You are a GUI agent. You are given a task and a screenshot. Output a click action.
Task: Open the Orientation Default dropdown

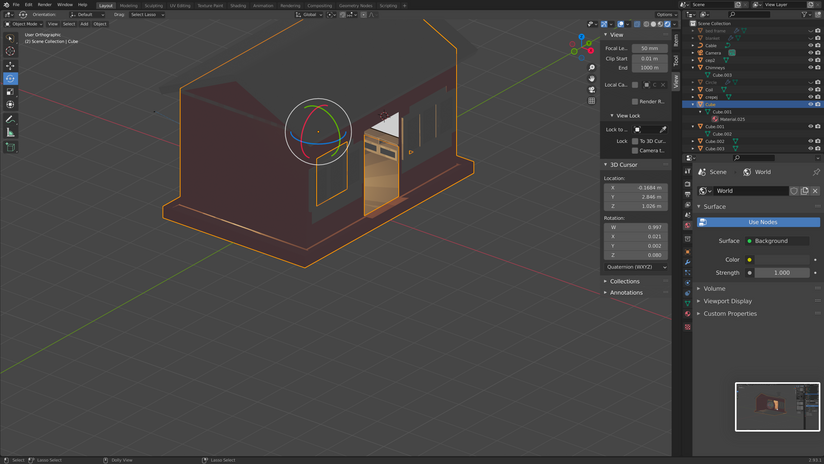pyautogui.click(x=87, y=15)
